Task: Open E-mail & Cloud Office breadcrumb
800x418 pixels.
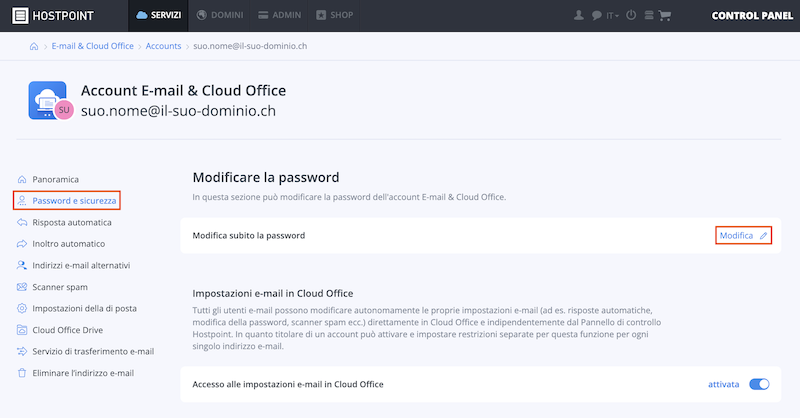Action: pyautogui.click(x=92, y=46)
